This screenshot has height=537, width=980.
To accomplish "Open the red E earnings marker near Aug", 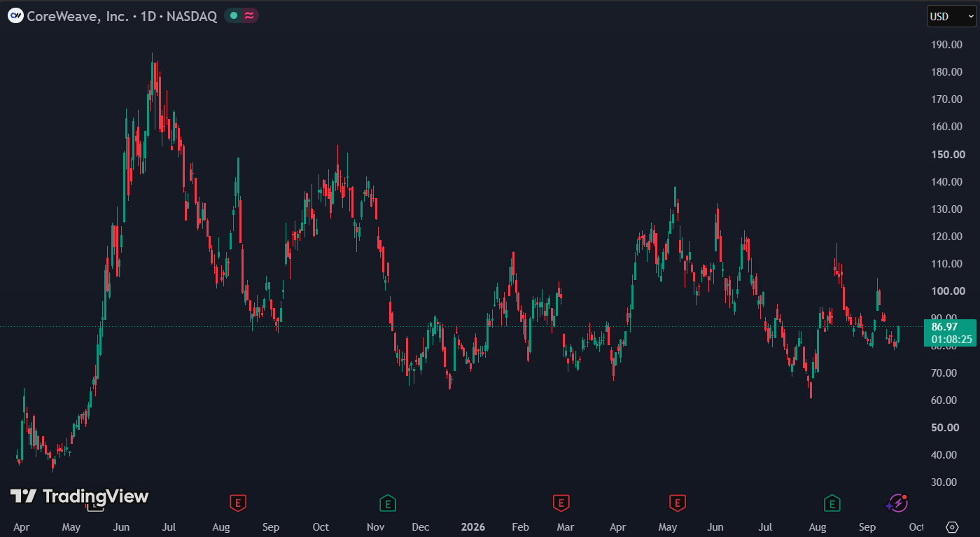I will pos(239,502).
